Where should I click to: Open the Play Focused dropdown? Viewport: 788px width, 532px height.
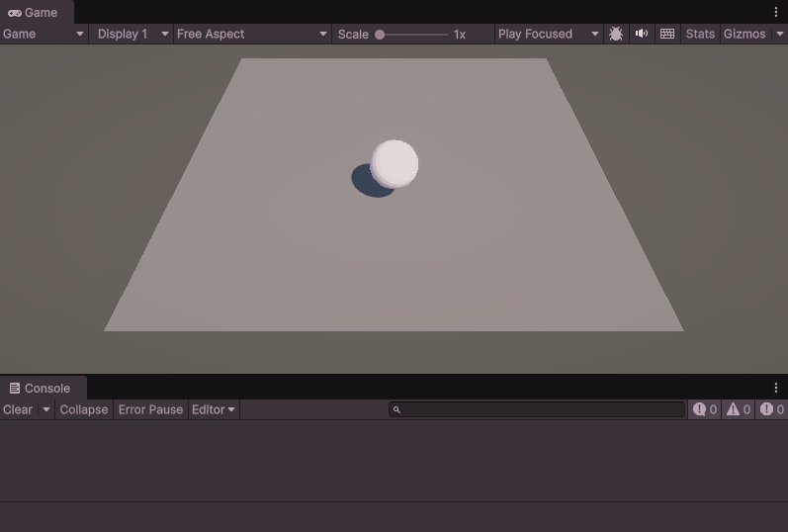tap(549, 35)
